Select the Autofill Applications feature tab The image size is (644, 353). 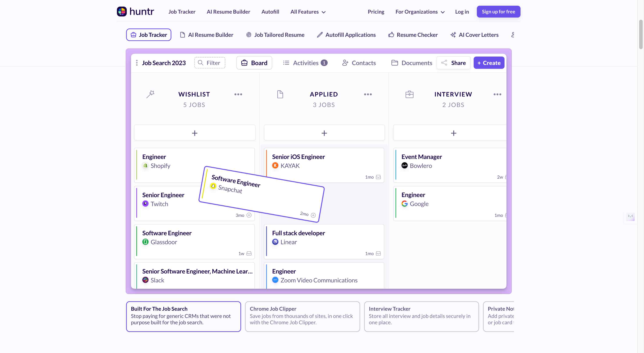[346, 35]
